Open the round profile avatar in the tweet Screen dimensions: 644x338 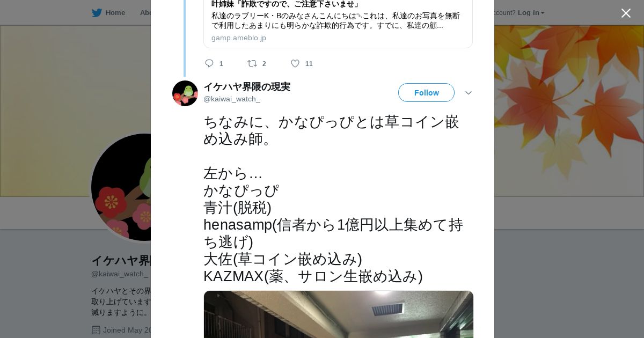[185, 93]
